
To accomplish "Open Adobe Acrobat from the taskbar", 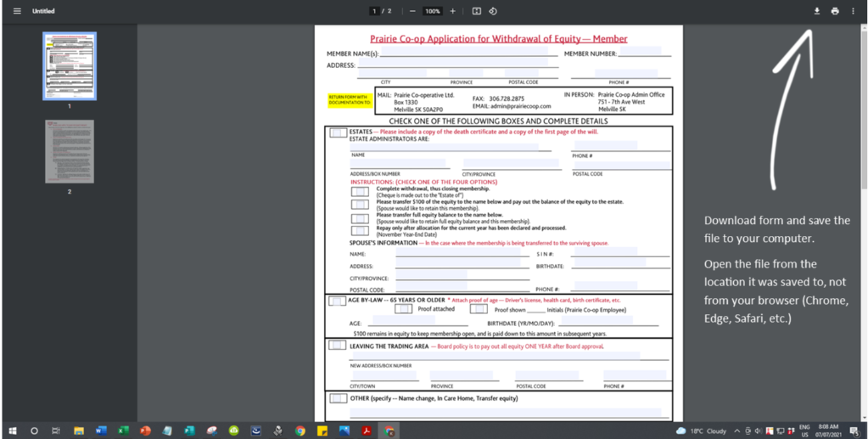I will 367,431.
